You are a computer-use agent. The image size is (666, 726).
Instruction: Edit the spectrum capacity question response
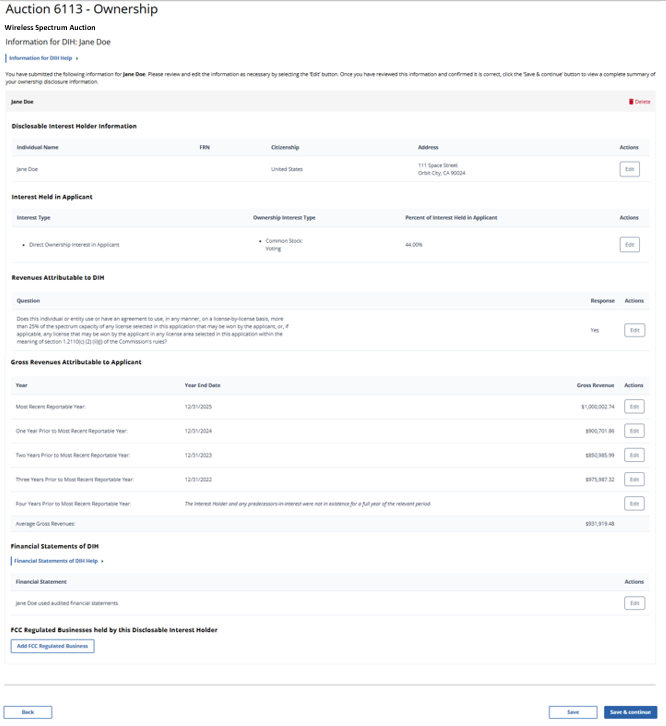(634, 330)
